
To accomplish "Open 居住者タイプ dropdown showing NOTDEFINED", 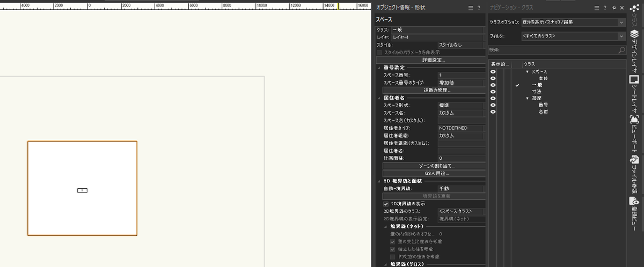I will [461, 128].
